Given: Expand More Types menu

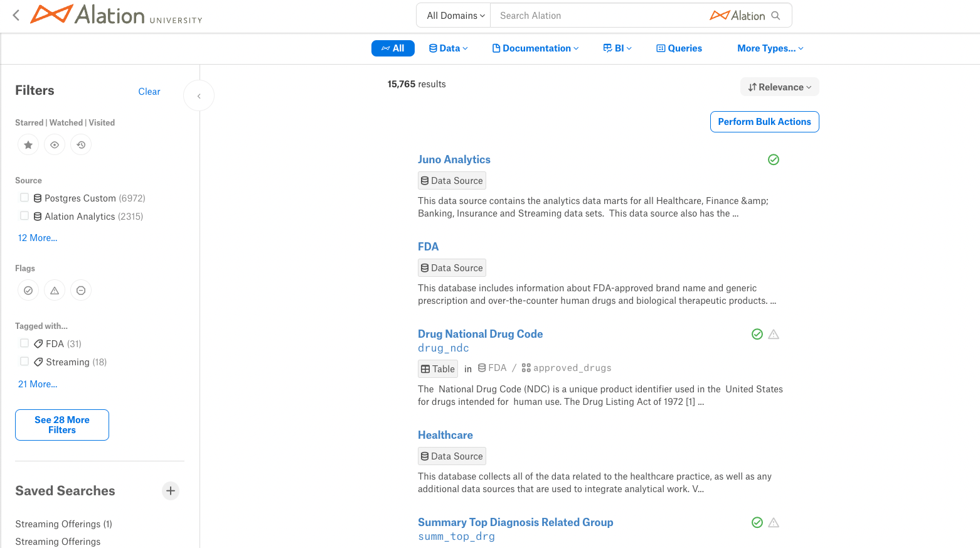Looking at the screenshot, I should click(x=770, y=48).
